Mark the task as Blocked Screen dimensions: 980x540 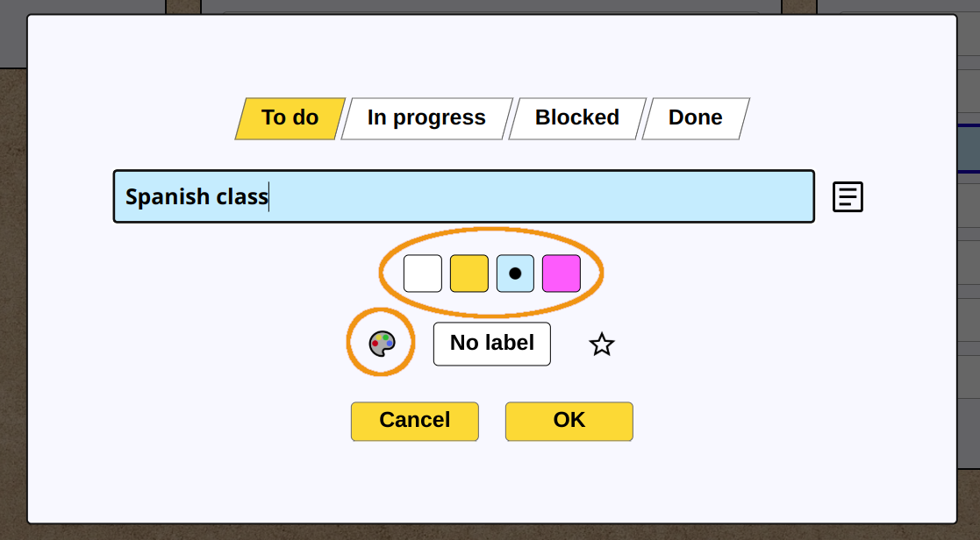[x=577, y=118]
